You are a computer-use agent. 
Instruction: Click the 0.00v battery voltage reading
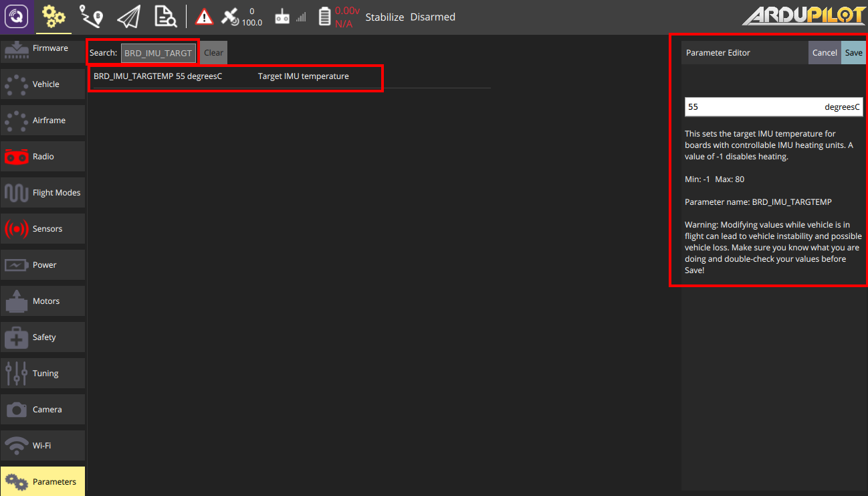(347, 11)
